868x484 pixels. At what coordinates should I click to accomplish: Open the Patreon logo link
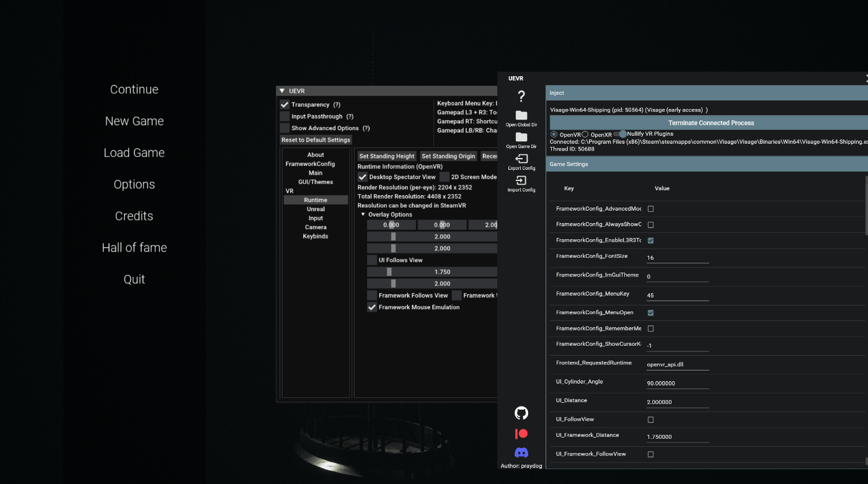point(521,434)
